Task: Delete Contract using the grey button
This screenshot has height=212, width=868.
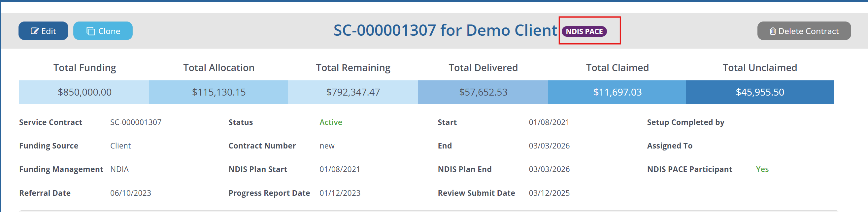Action: click(804, 31)
